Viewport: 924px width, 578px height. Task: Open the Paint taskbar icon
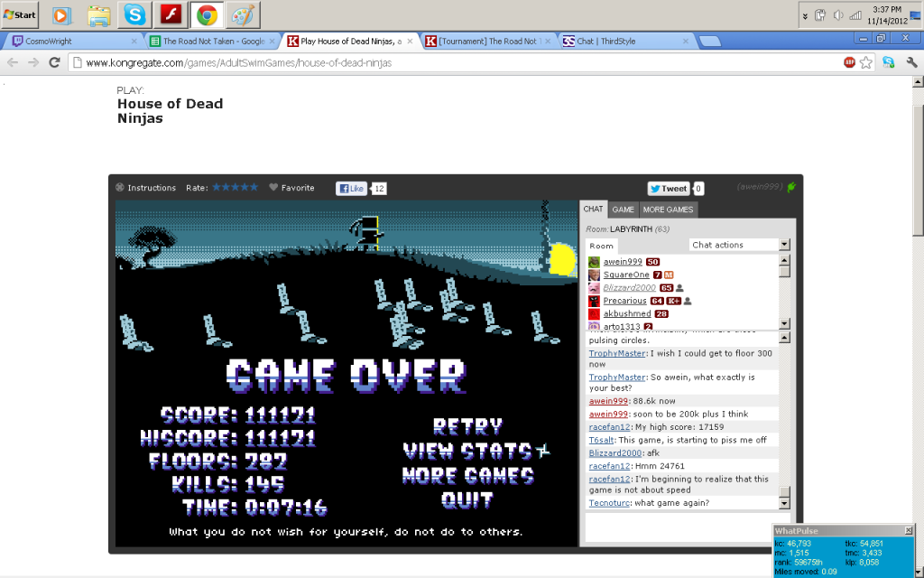point(243,14)
